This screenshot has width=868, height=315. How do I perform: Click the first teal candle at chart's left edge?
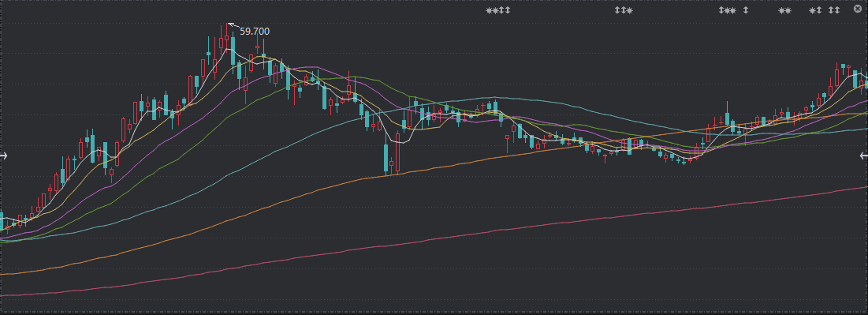pos(1,221)
